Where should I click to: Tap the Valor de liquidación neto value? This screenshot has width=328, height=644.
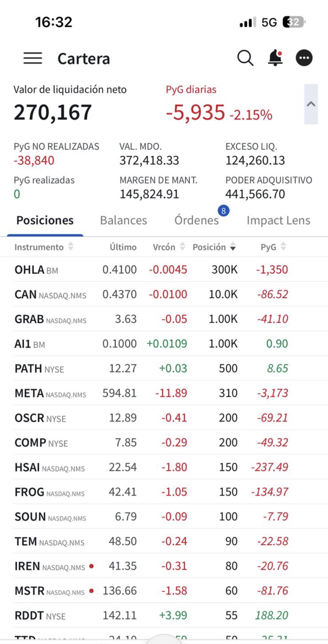pos(53,112)
